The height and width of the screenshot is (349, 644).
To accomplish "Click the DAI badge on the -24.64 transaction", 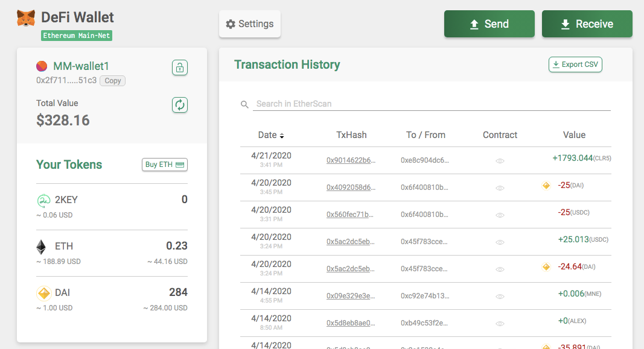I will coord(546,266).
